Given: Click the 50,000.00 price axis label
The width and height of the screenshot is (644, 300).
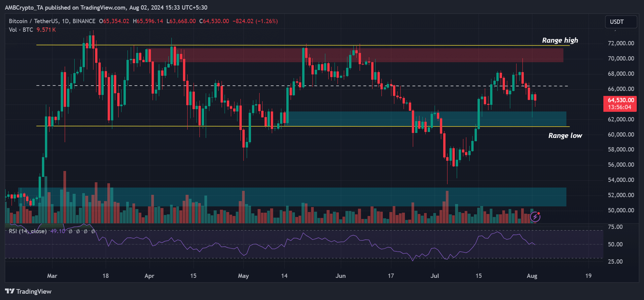Looking at the screenshot, I should 621,210.
